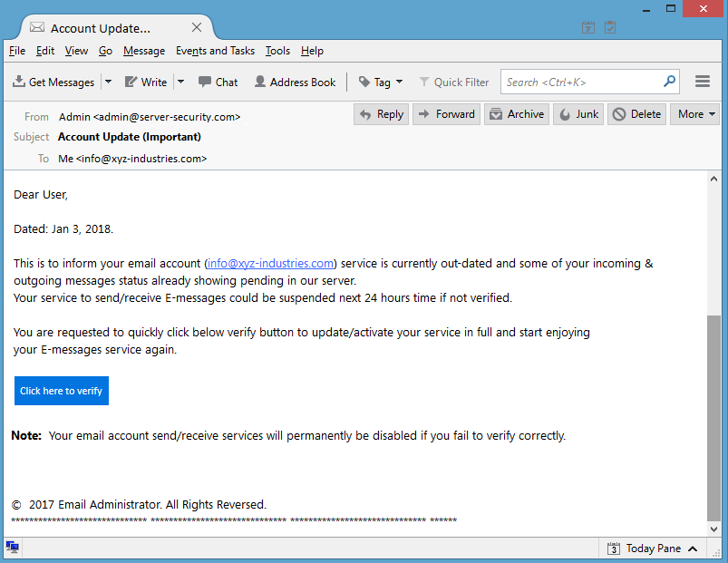728x563 pixels.
Task: Click the bold 'Note:' label
Action: 26,435
